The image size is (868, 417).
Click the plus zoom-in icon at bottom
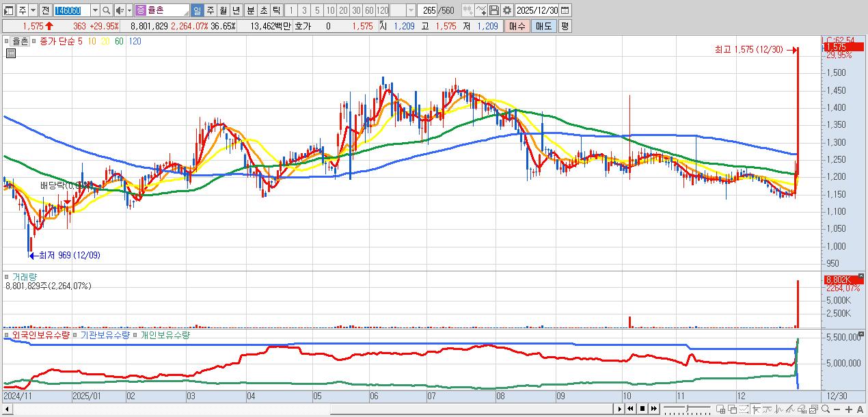[x=849, y=409]
